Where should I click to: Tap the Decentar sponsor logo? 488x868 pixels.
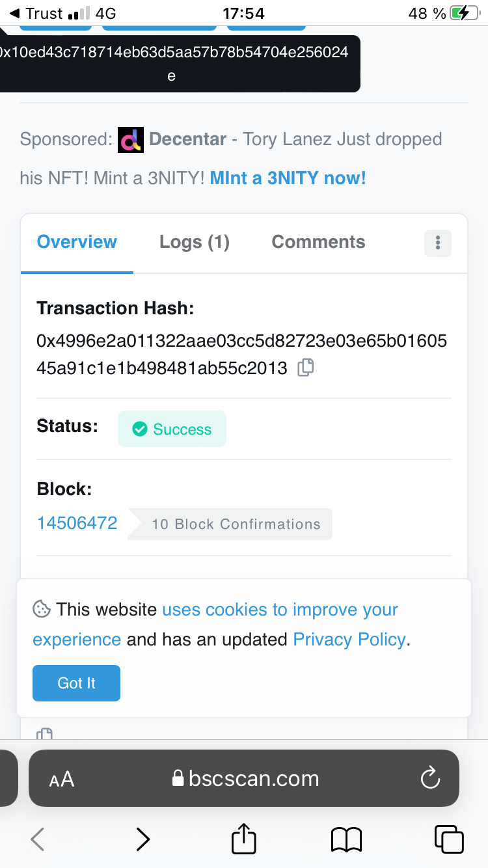pyautogui.click(x=131, y=140)
